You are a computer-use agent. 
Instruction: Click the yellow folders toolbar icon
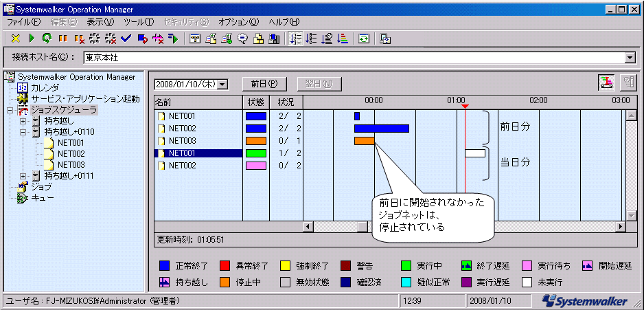coord(258,38)
